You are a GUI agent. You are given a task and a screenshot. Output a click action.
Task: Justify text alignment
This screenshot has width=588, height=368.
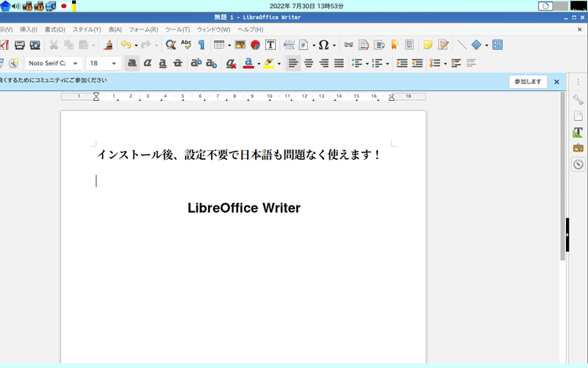pos(339,63)
